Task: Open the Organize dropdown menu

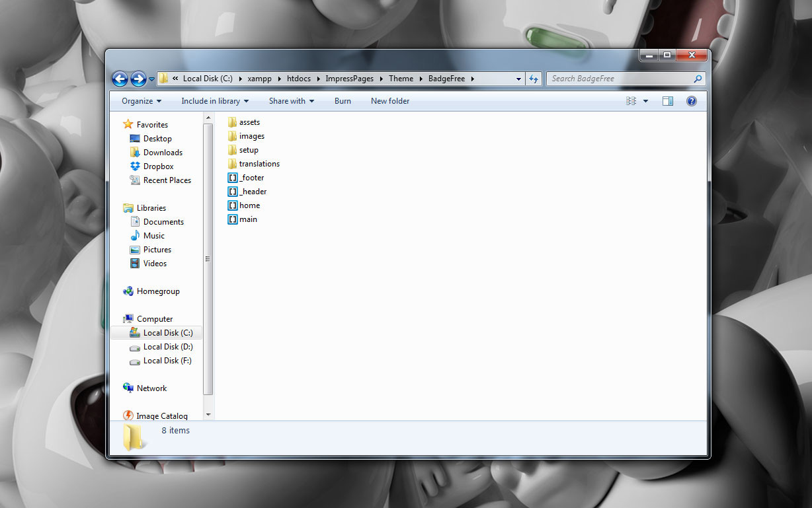Action: pyautogui.click(x=142, y=101)
